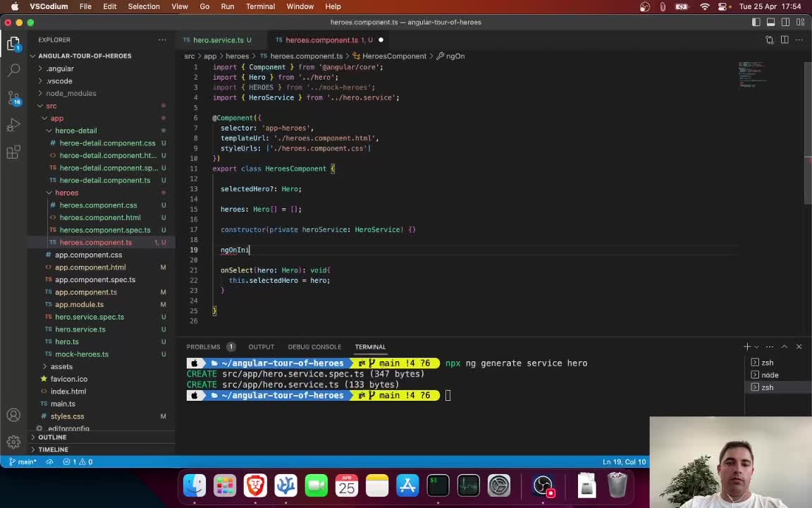The width and height of the screenshot is (812, 508).
Task: Open the Search view in the activity bar
Action: pyautogui.click(x=14, y=70)
